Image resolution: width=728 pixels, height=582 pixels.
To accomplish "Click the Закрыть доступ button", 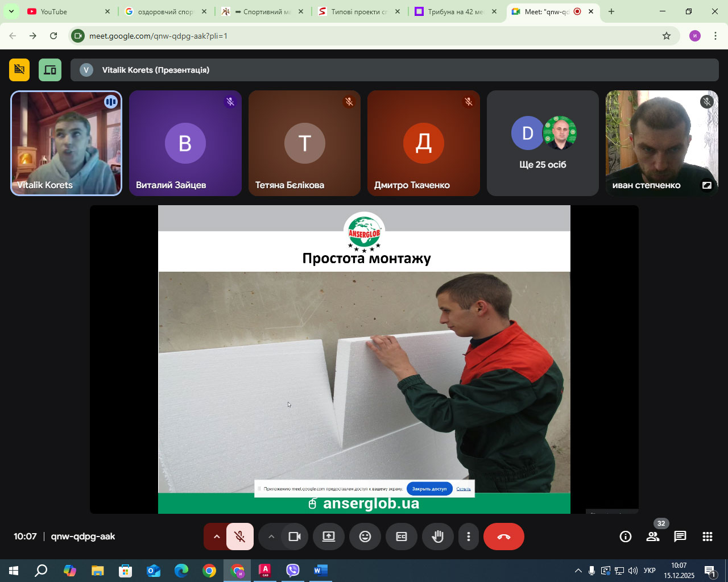I will click(429, 489).
